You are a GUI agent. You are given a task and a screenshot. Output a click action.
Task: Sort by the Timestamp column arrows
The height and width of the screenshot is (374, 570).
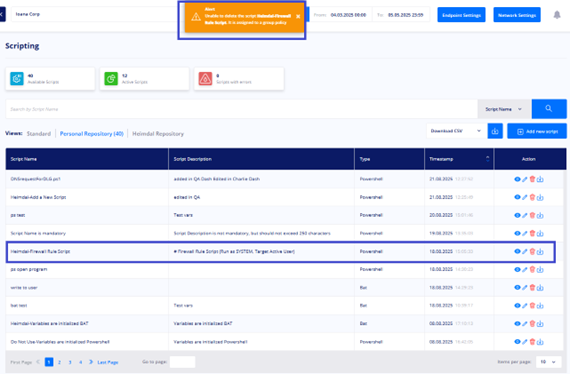[x=487, y=159]
